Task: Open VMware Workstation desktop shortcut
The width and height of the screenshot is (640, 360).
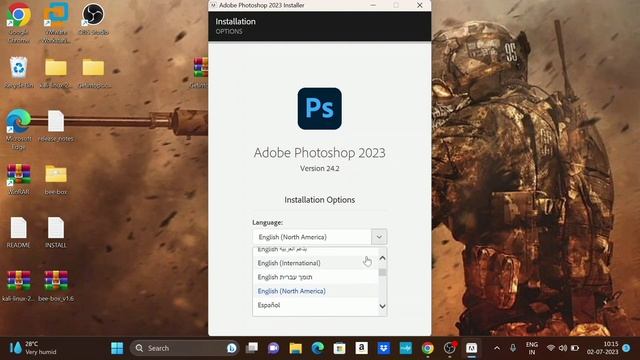Action: point(56,23)
